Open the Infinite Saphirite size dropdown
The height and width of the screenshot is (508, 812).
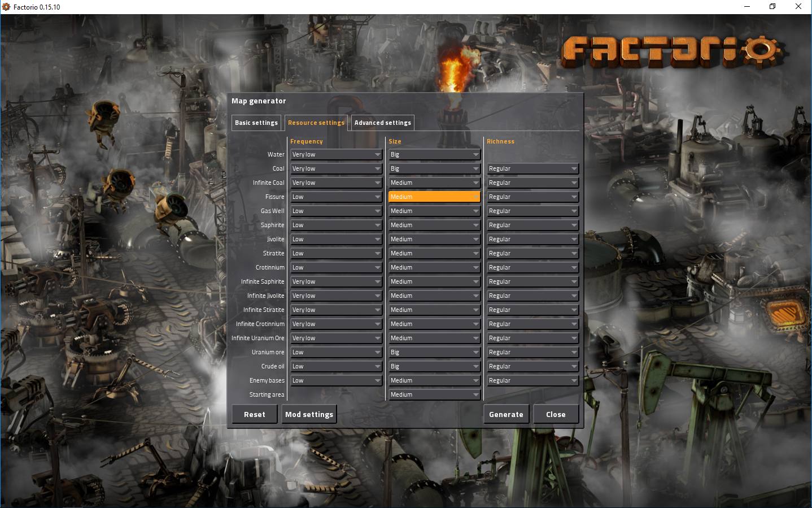(x=435, y=281)
